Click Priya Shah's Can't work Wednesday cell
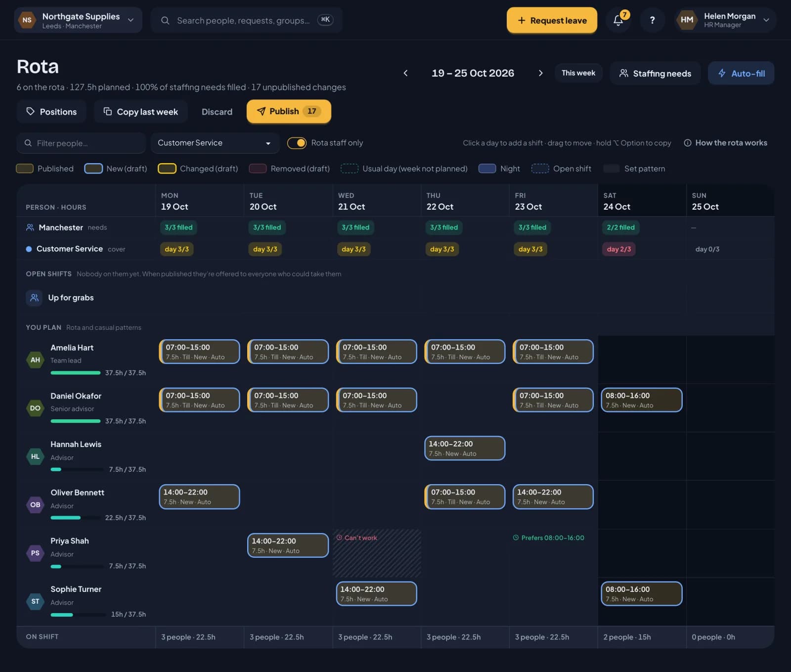Screen dimensions: 791x672 pyautogui.click(x=377, y=553)
